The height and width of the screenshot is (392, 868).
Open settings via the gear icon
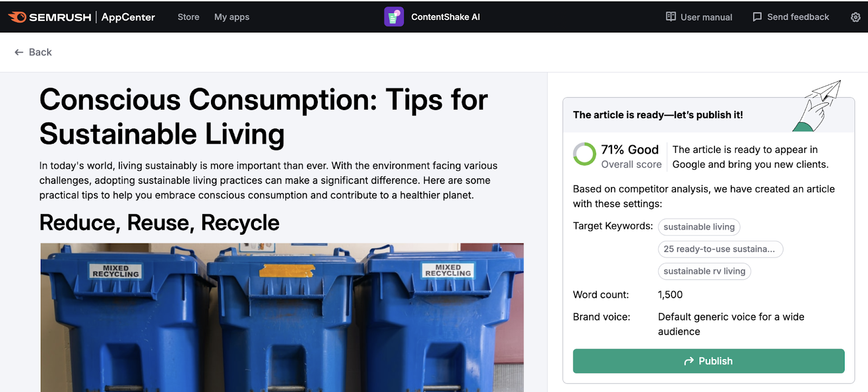856,17
